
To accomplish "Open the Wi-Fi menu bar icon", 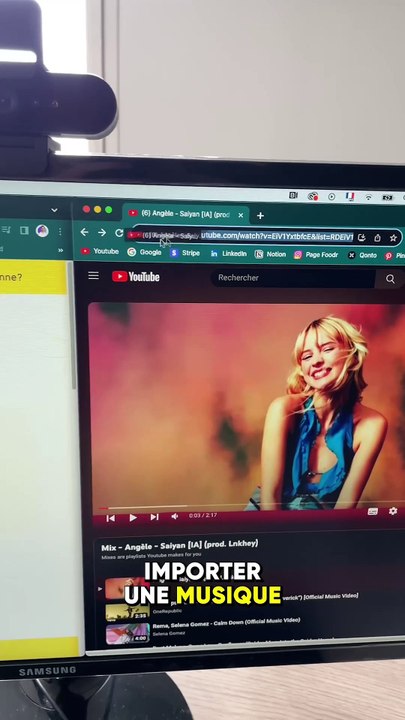I will pyautogui.click(x=368, y=197).
